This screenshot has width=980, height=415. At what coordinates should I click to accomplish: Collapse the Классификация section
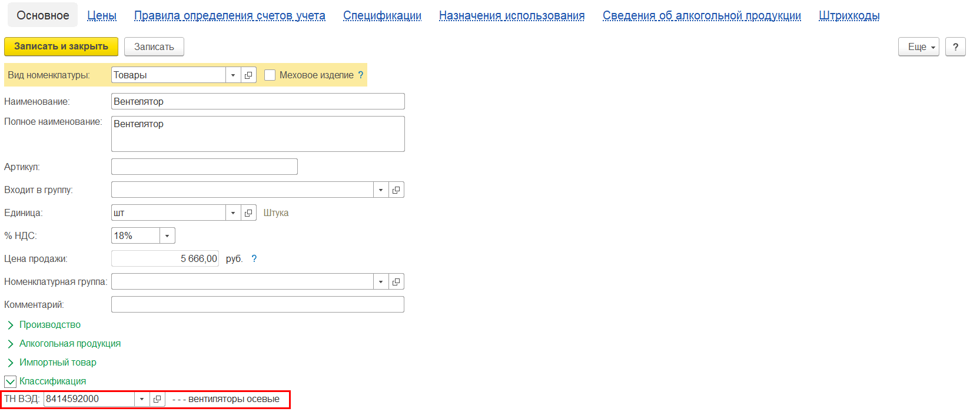click(11, 381)
